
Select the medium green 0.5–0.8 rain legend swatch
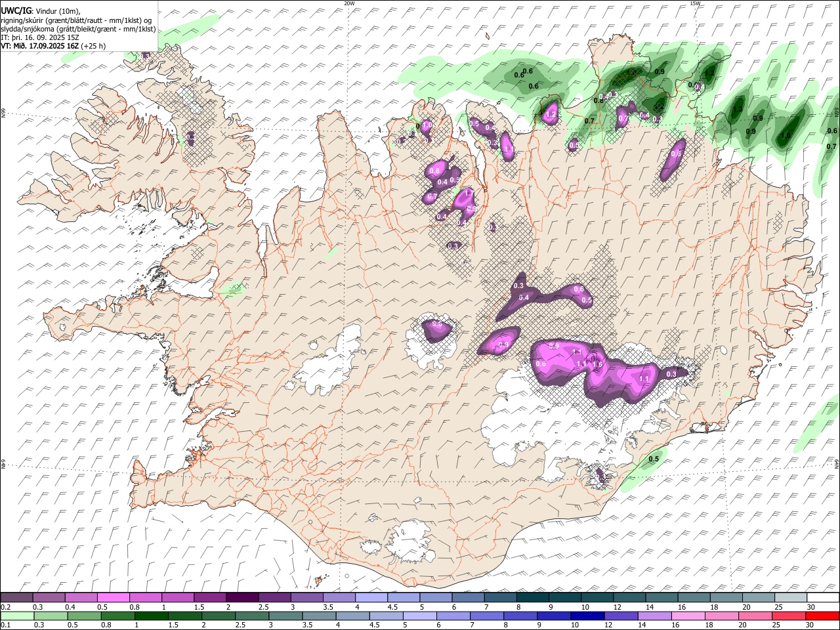[85, 616]
